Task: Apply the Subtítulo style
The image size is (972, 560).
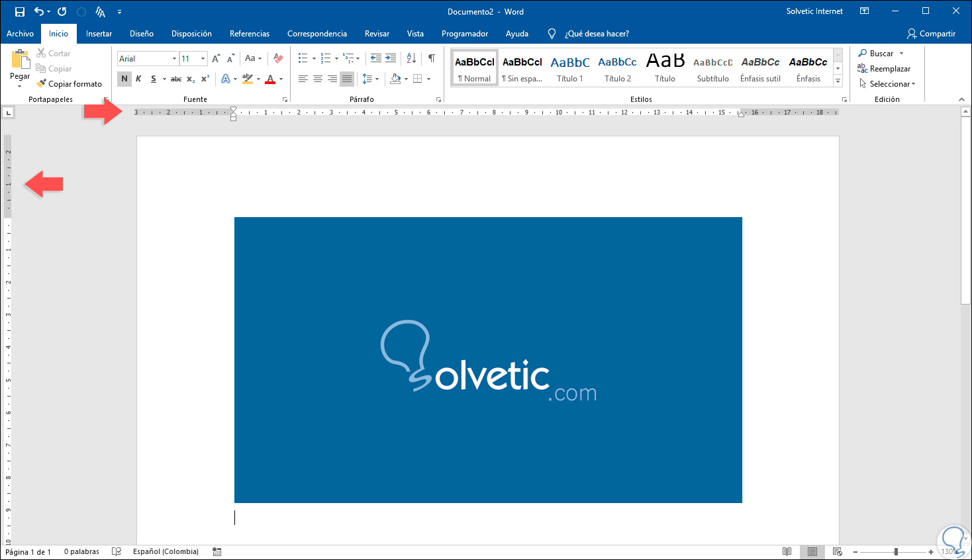Action: pyautogui.click(x=713, y=68)
